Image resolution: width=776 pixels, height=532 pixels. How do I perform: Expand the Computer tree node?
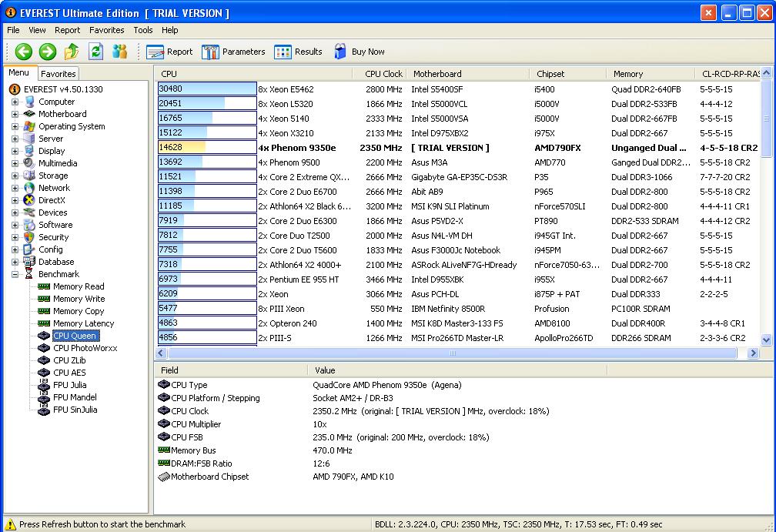[x=15, y=102]
